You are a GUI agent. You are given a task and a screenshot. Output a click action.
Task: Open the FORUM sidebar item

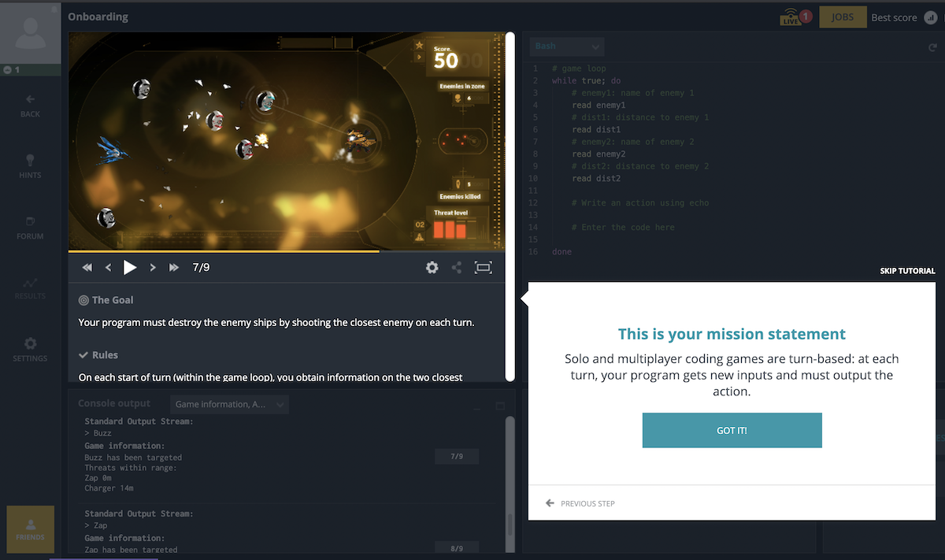click(30, 228)
